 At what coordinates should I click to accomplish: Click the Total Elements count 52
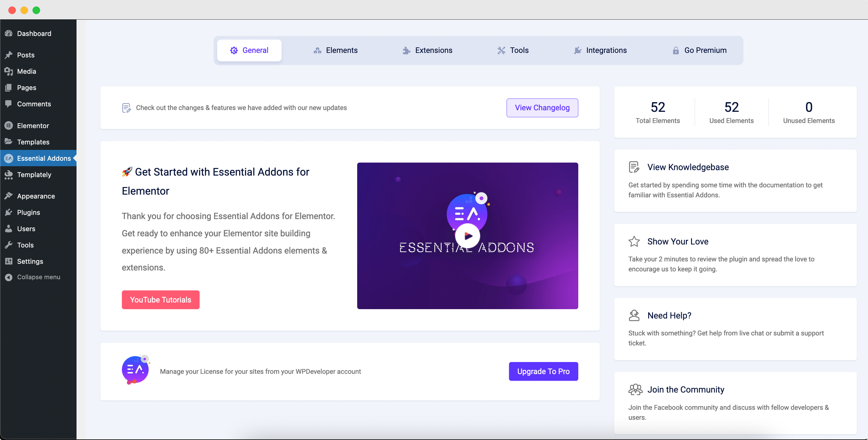(658, 107)
